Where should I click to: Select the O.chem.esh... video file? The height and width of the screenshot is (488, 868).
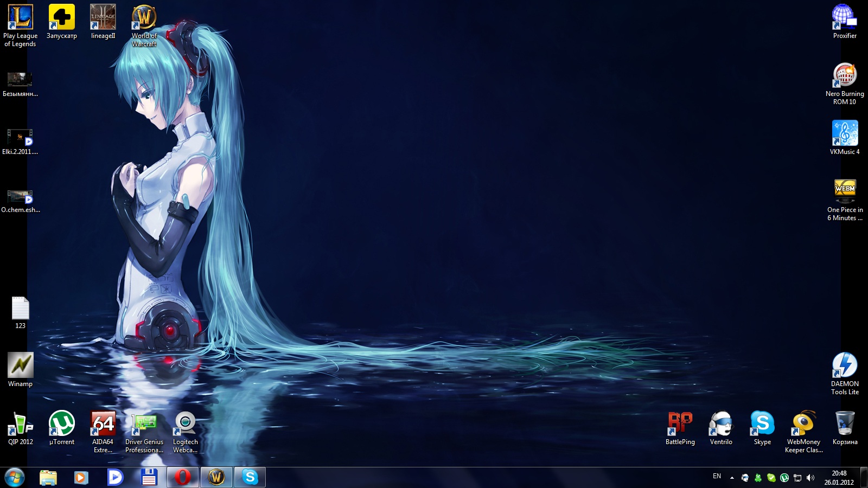[21, 200]
